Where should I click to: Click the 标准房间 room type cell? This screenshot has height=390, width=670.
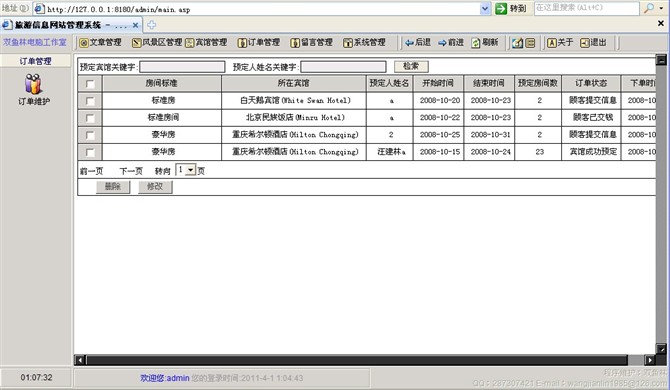[163, 117]
